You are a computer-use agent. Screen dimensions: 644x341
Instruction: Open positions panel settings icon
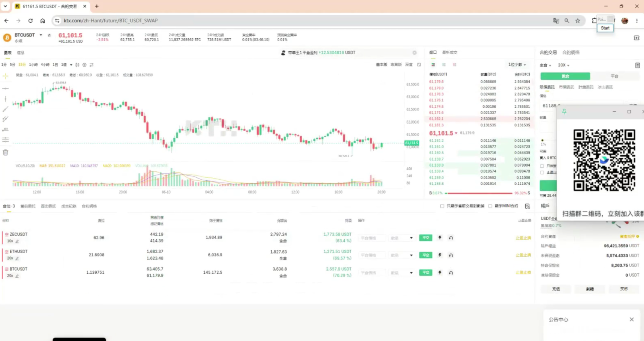click(x=527, y=206)
